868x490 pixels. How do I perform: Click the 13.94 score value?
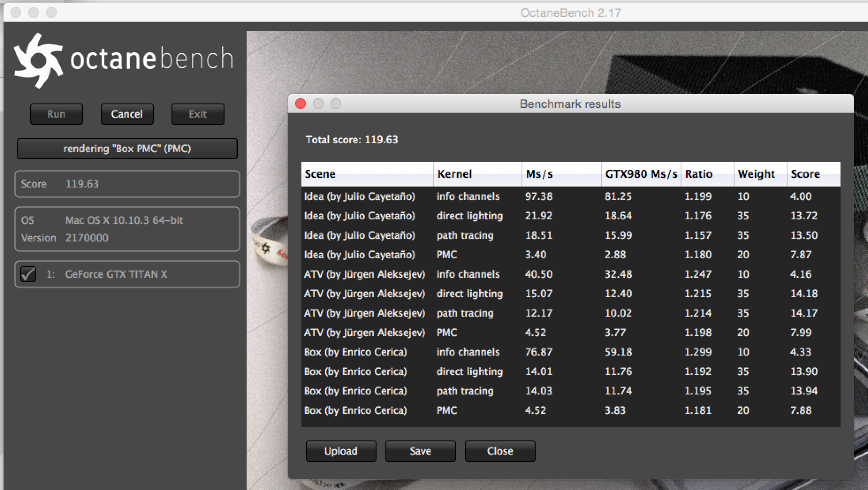[x=804, y=391]
